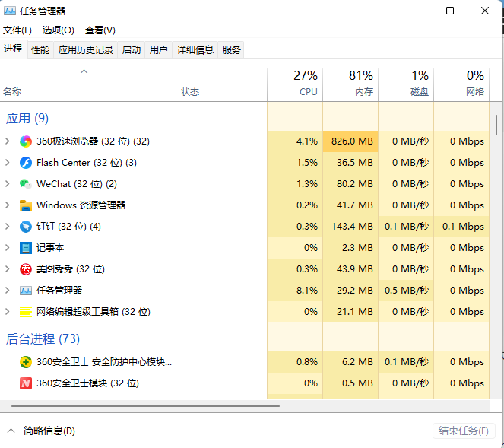This screenshot has height=448, width=504.
Task: Collapse to 简略信息 view
Action: coord(43,431)
